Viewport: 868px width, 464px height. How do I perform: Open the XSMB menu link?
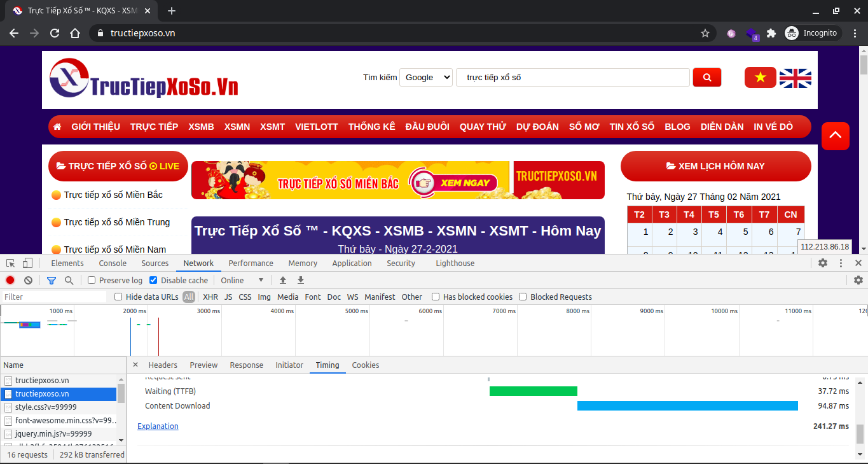point(201,127)
